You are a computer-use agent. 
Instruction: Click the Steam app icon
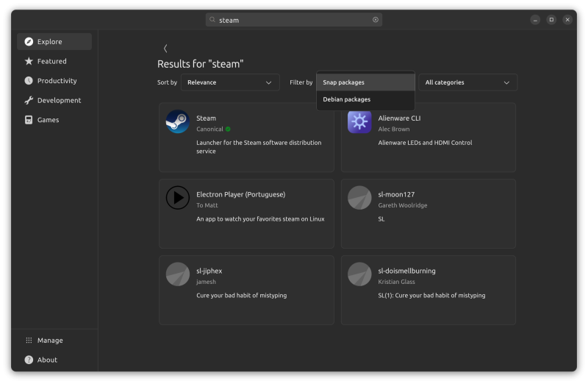click(x=178, y=122)
